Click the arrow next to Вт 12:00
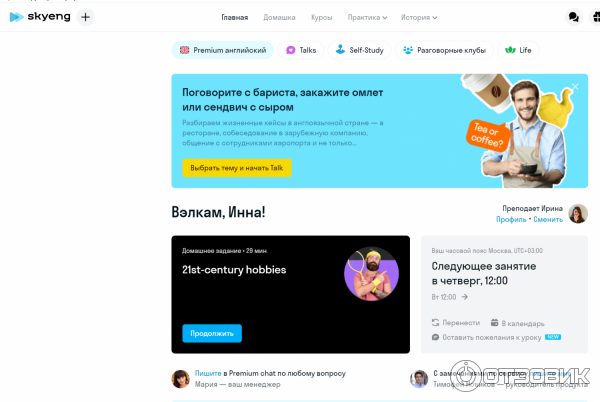This screenshot has width=600, height=402. click(465, 297)
